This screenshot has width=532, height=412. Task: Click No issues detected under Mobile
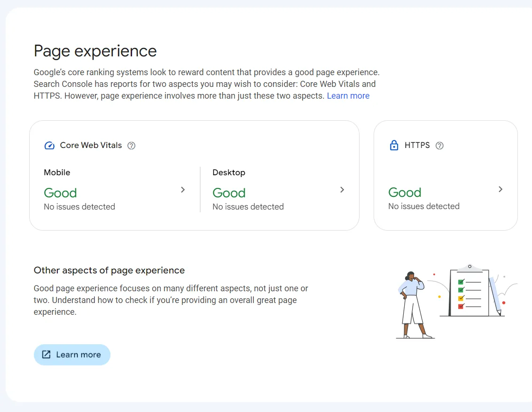click(79, 207)
